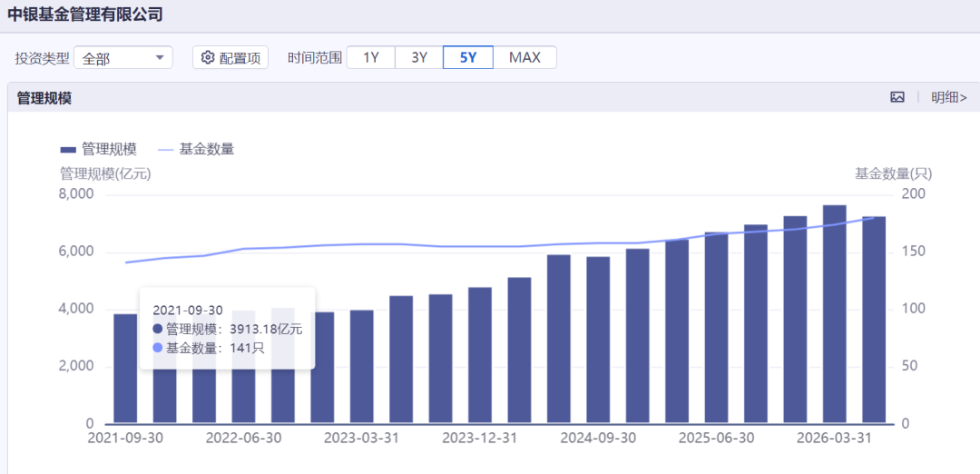
Task: Select the 3Y time range tab
Action: coord(419,57)
